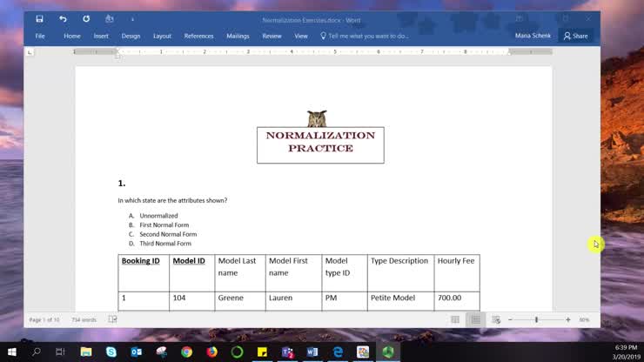Open Google Chrome from the taskbar
Screen dimensions: 644x362
(x=186, y=352)
